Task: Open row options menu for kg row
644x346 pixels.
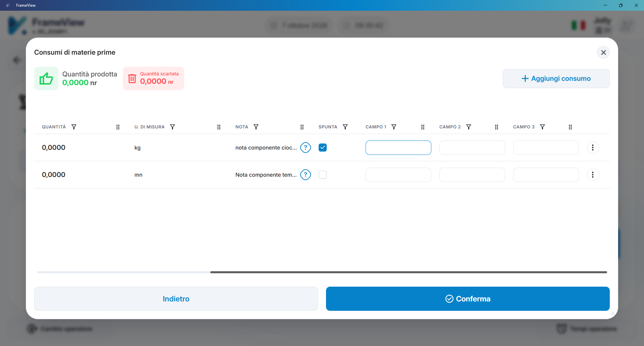Action: click(x=593, y=148)
